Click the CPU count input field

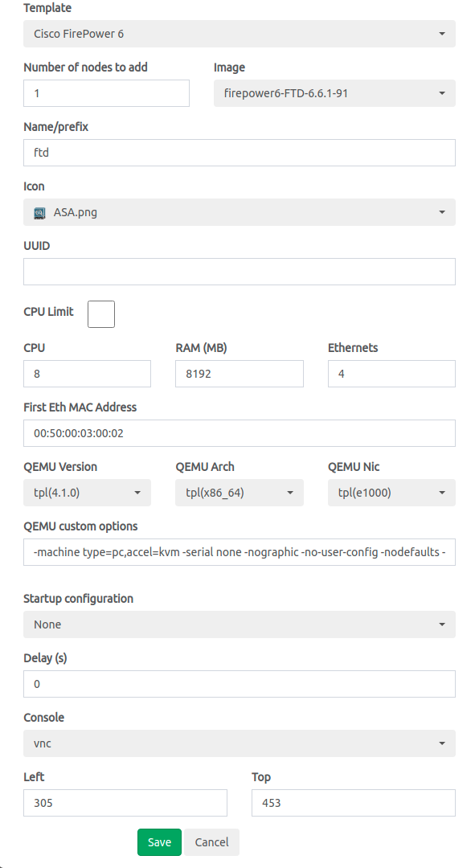[87, 374]
